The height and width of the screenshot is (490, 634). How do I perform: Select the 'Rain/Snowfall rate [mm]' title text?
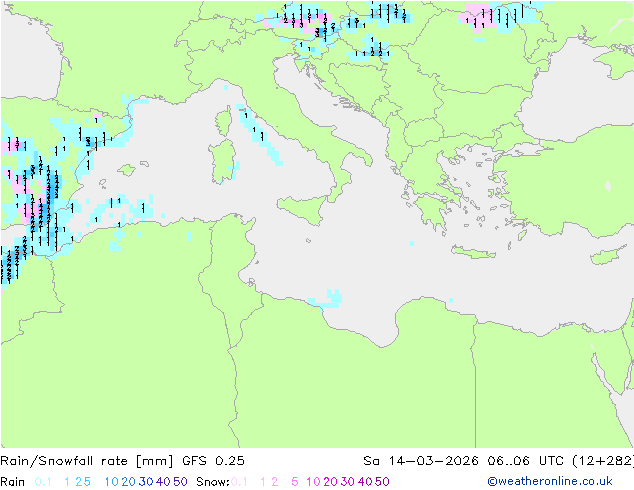[87, 461]
